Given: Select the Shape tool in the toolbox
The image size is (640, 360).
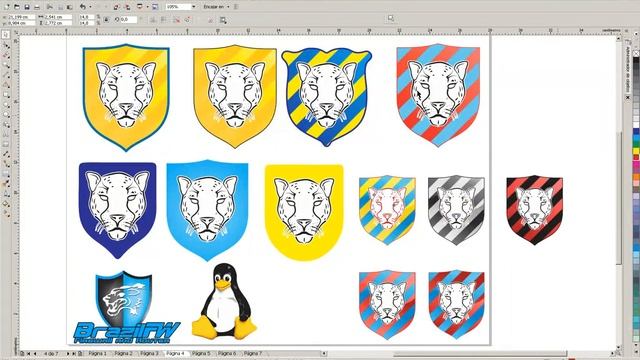Looking at the screenshot, I should pyautogui.click(x=6, y=45).
